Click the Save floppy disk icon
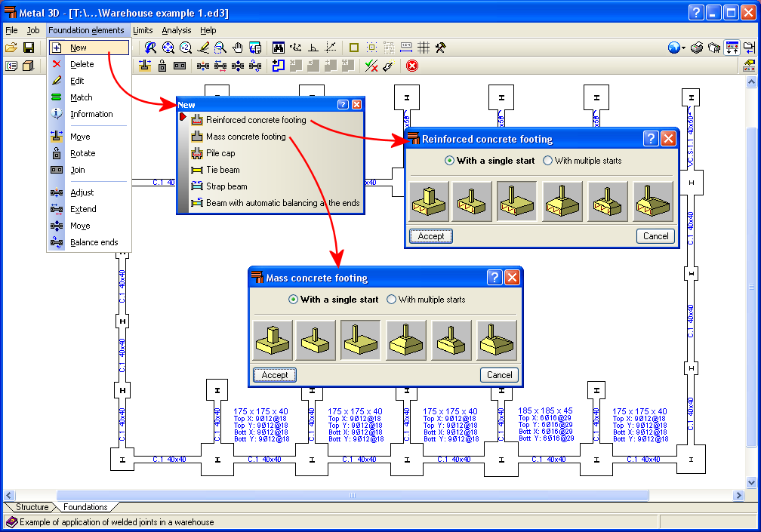The width and height of the screenshot is (761, 532). tap(29, 48)
